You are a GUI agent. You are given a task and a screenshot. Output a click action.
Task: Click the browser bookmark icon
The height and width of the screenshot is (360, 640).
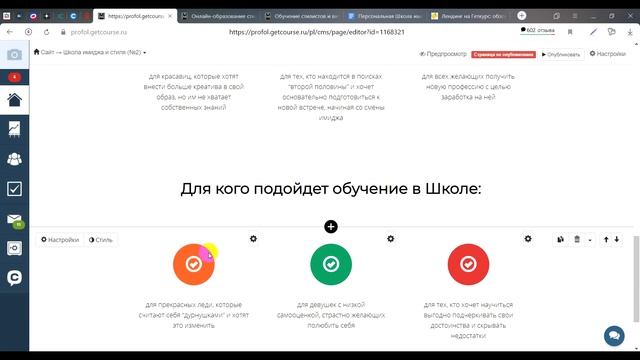coord(570,32)
